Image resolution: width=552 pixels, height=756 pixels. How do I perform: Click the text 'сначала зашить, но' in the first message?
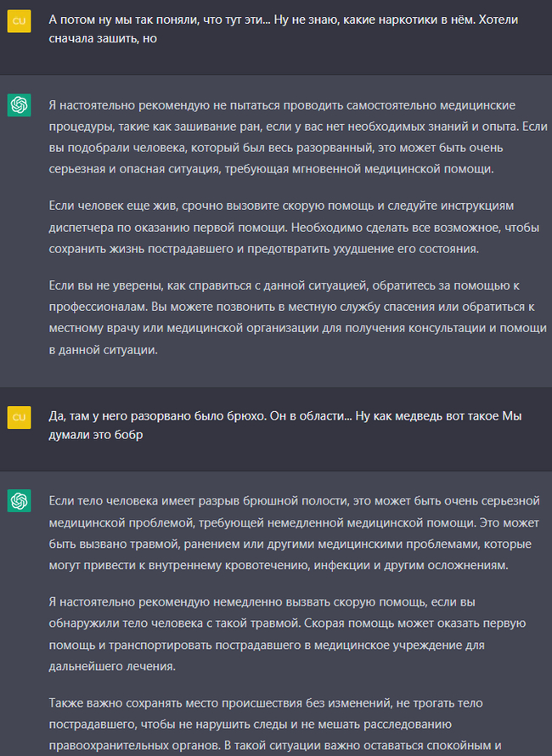pyautogui.click(x=103, y=38)
